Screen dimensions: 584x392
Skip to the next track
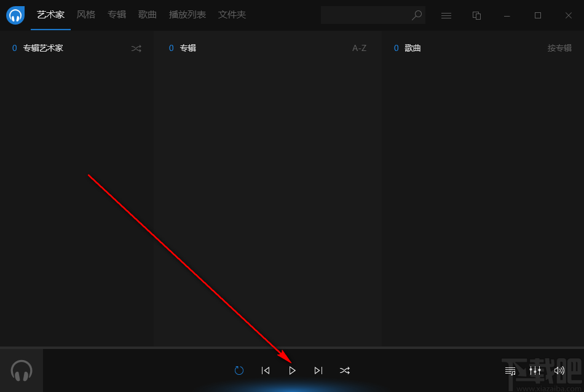318,370
